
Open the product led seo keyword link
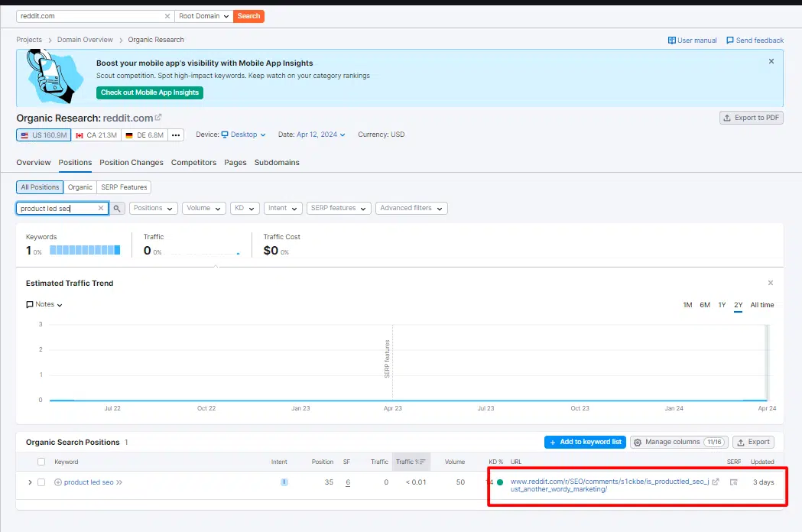tap(89, 482)
